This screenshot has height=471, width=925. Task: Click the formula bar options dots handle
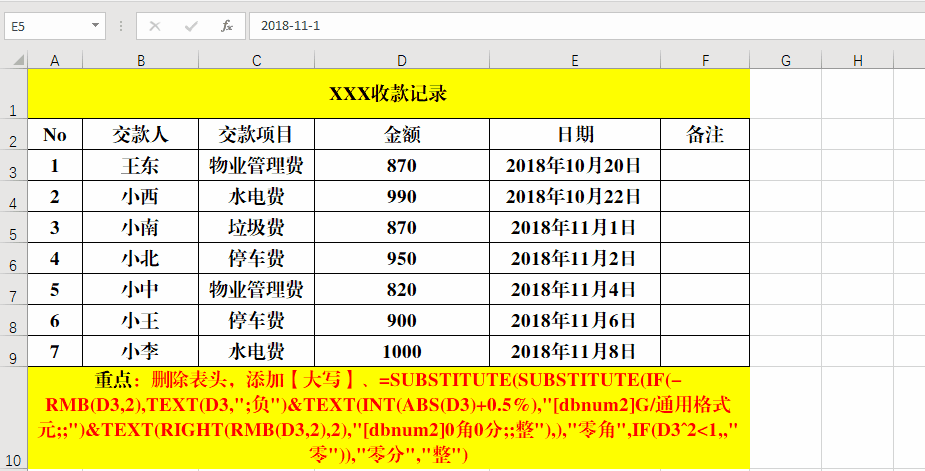point(121,26)
